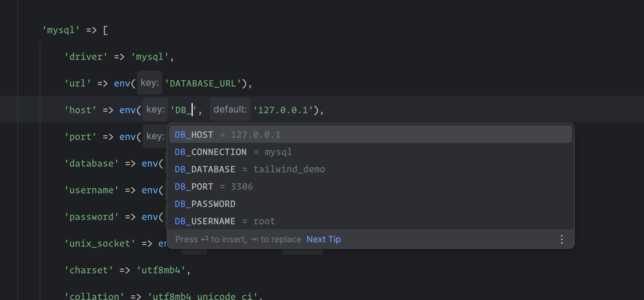Click the 'mysql' driver value string
This screenshot has width=644, height=300.
(150, 57)
